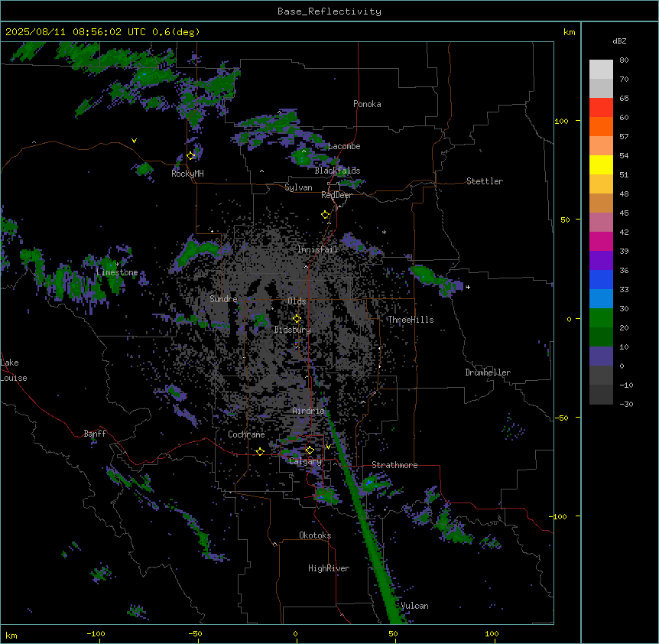This screenshot has width=659, height=644.
Task: Select the blue legend swatch between 36 and 33
Action: click(x=601, y=279)
